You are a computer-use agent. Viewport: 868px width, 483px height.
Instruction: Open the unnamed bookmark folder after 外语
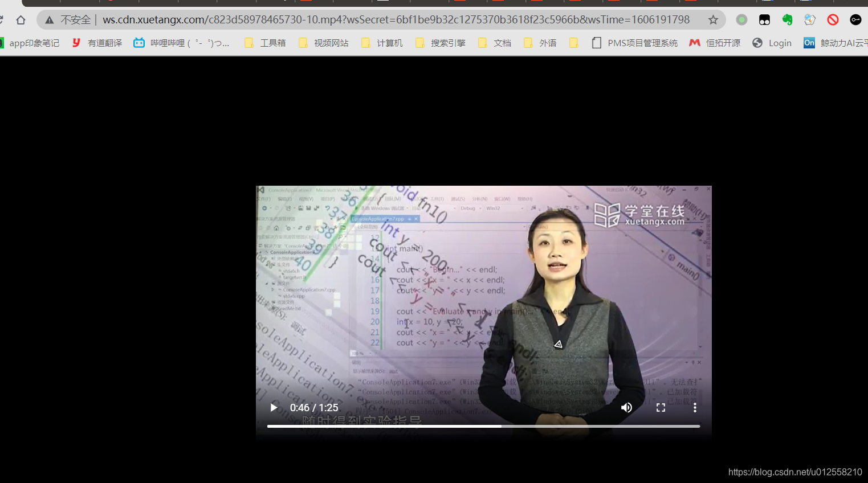(574, 43)
